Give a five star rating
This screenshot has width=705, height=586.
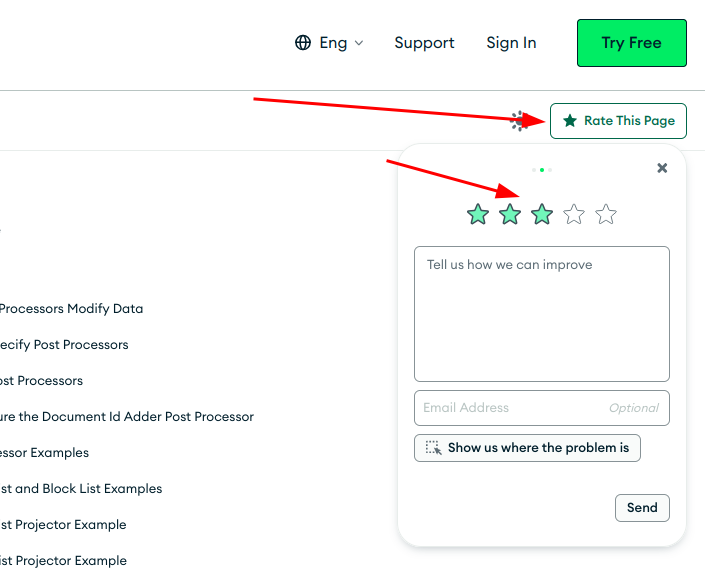pyautogui.click(x=606, y=214)
